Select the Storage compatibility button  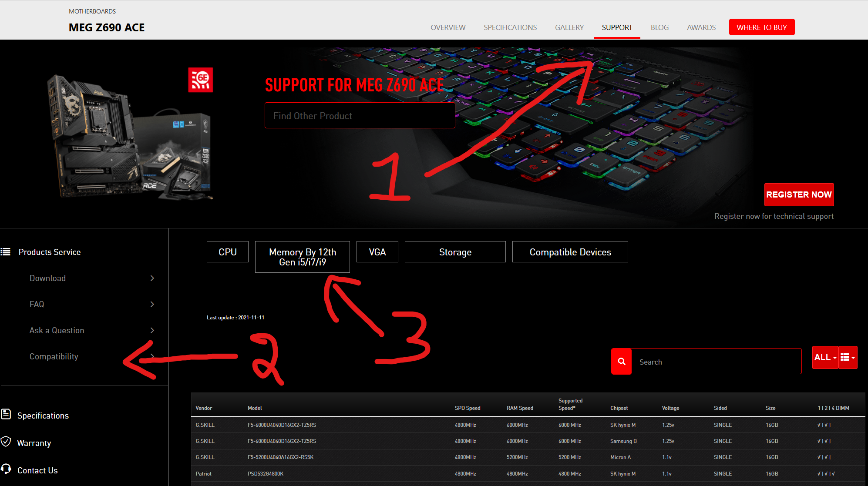(x=455, y=252)
